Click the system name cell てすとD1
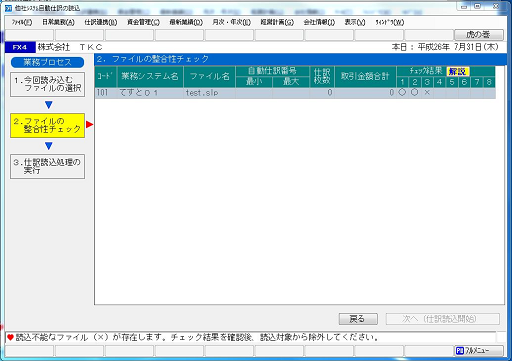 pos(150,93)
